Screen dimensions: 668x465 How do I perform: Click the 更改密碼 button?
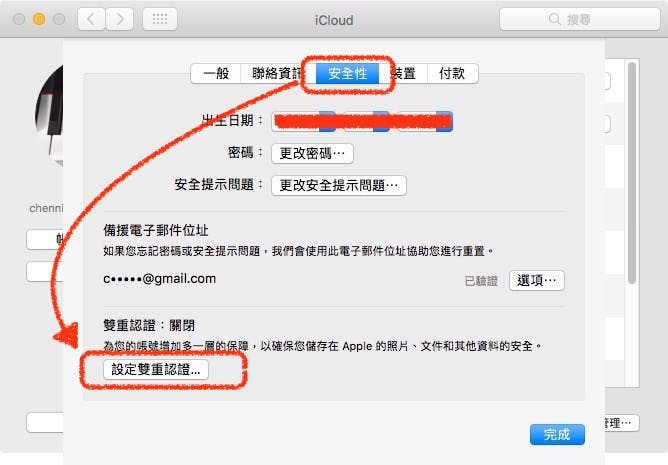pos(312,153)
